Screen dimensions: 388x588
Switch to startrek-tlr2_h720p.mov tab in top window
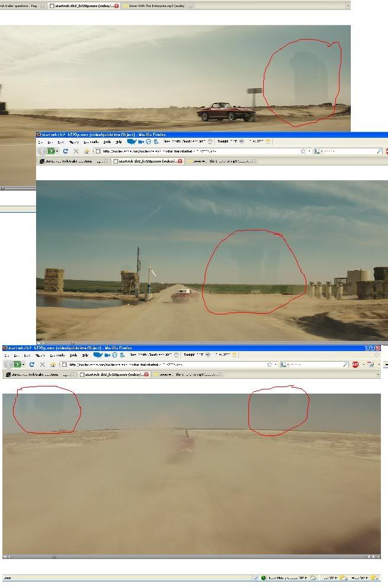coord(85,6)
